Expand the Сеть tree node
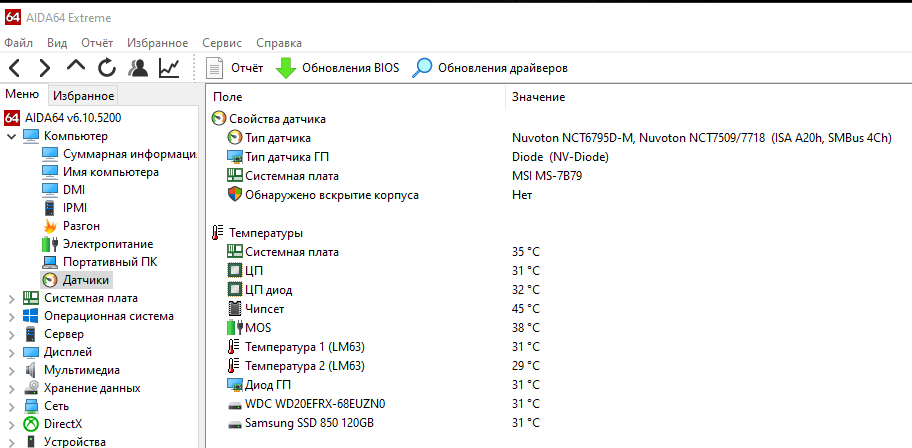 coord(12,406)
